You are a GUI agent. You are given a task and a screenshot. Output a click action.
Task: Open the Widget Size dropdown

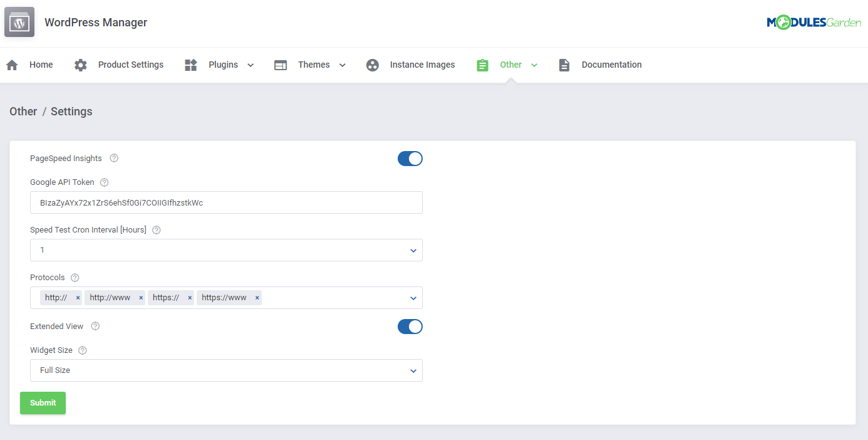tap(225, 370)
